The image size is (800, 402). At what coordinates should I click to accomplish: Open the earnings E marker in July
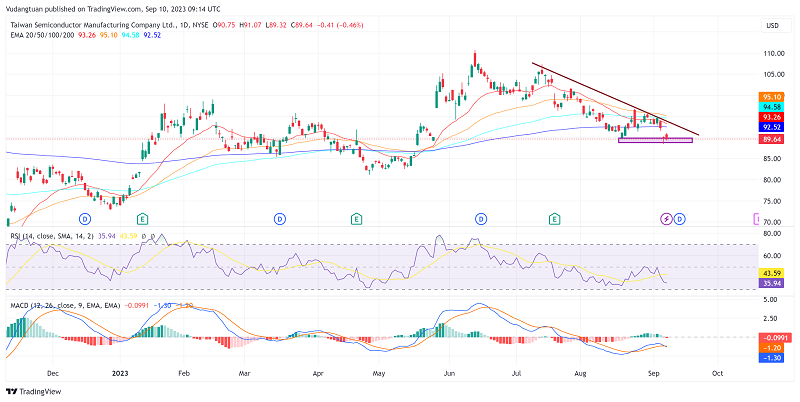coord(554,218)
